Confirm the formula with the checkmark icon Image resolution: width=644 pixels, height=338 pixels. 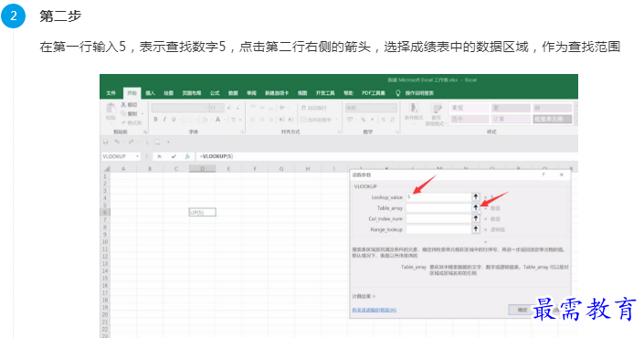coord(174,156)
